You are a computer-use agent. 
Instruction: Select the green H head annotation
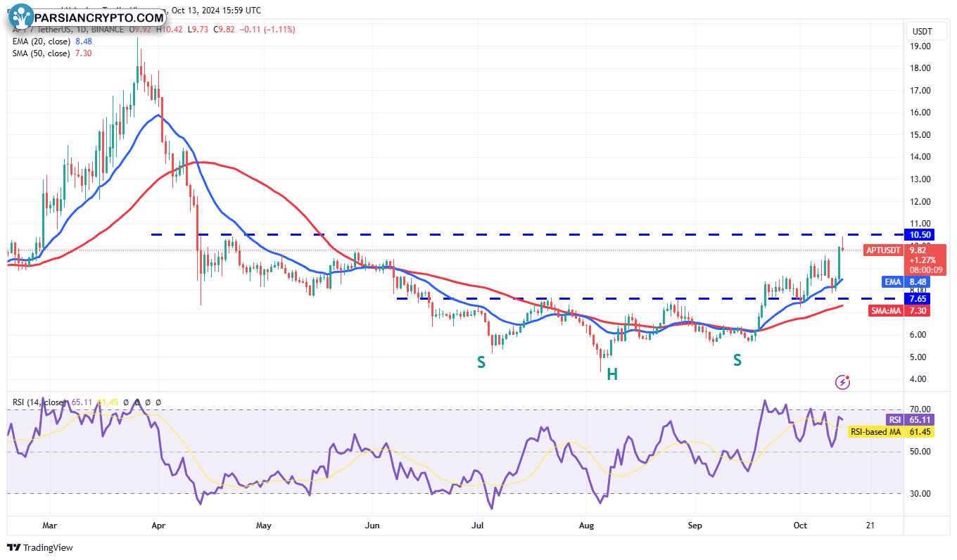(613, 374)
